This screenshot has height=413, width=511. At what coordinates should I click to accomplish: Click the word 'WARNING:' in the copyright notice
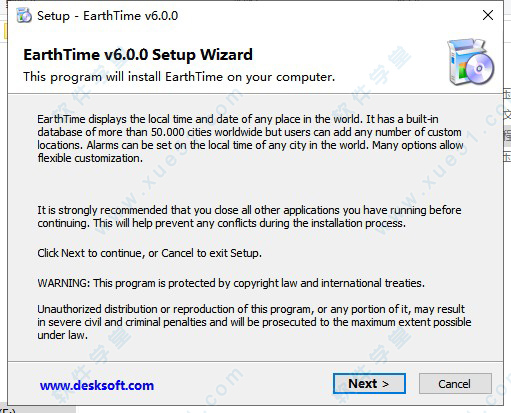[x=64, y=283]
